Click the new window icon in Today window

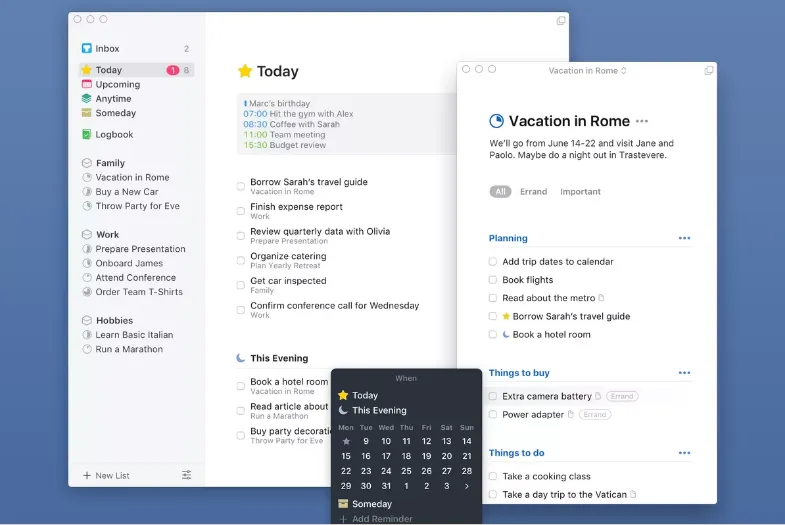pyautogui.click(x=561, y=21)
